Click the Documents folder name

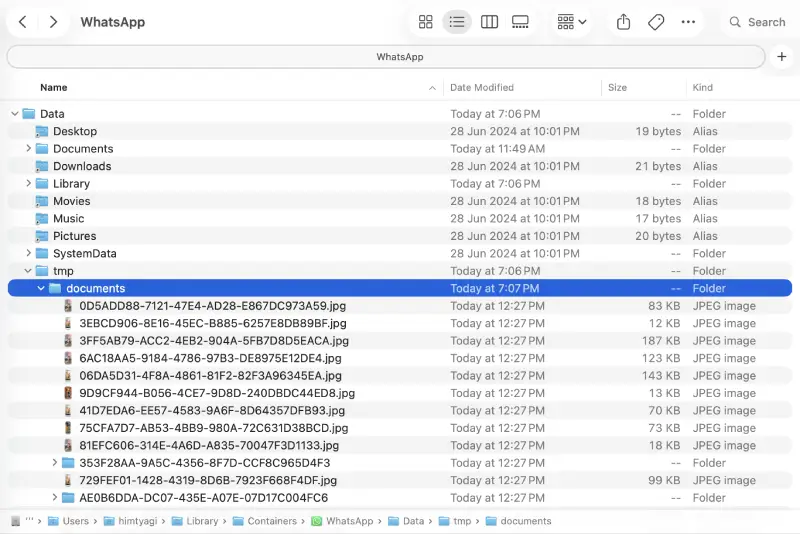click(x=83, y=148)
